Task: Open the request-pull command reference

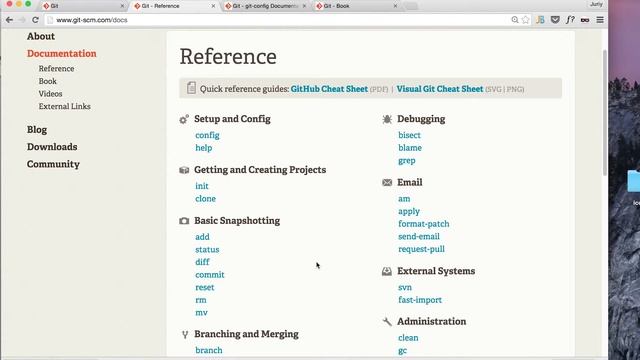Action: [421, 249]
